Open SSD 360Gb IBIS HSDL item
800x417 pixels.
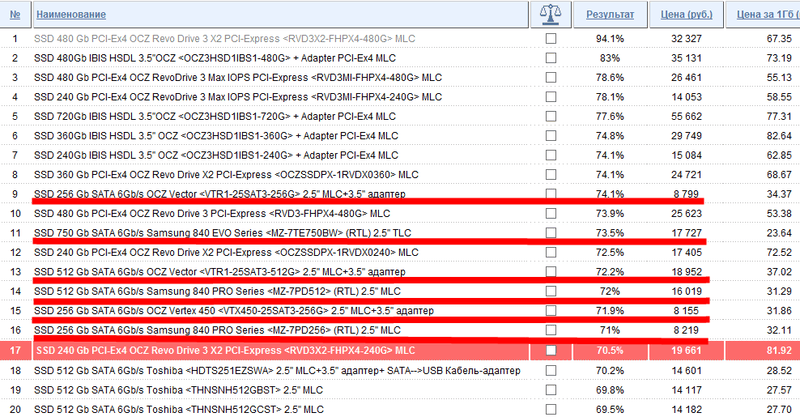[x=216, y=136]
